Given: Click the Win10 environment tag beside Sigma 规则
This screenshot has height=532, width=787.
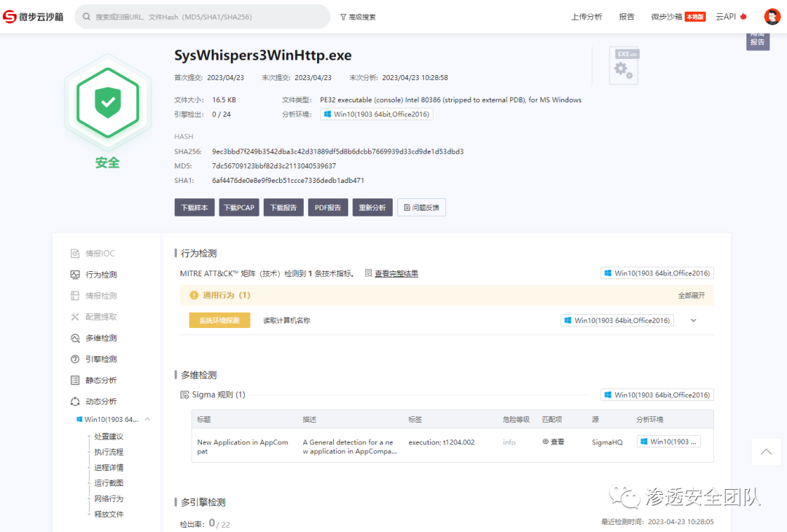Looking at the screenshot, I should [657, 395].
